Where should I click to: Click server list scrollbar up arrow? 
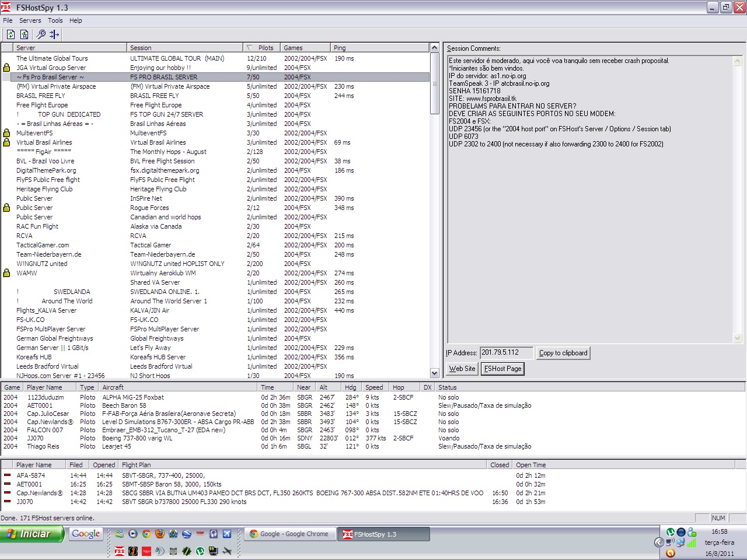pyautogui.click(x=434, y=48)
